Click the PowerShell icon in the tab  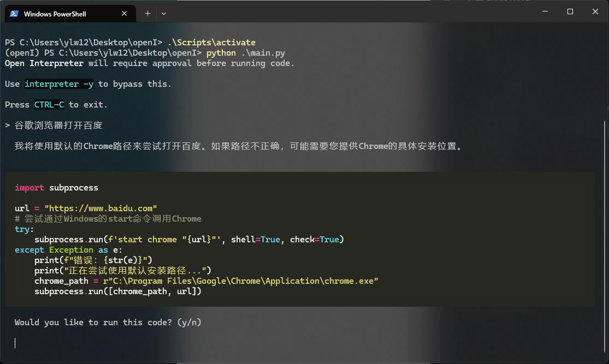tap(14, 14)
